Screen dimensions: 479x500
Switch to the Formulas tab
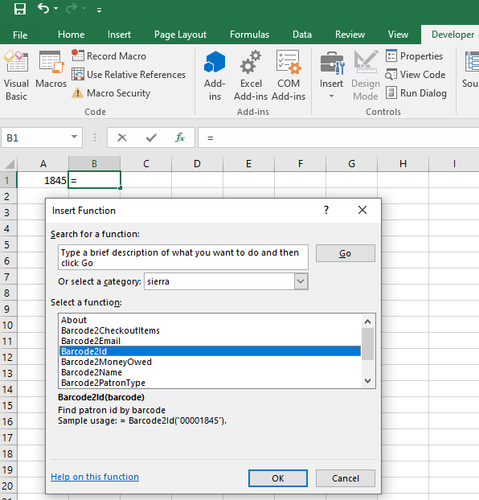tap(249, 35)
